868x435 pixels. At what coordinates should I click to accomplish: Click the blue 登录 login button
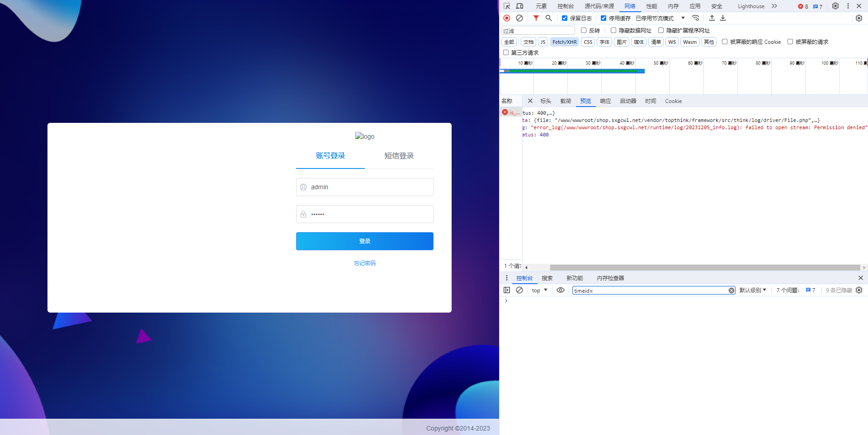click(365, 241)
